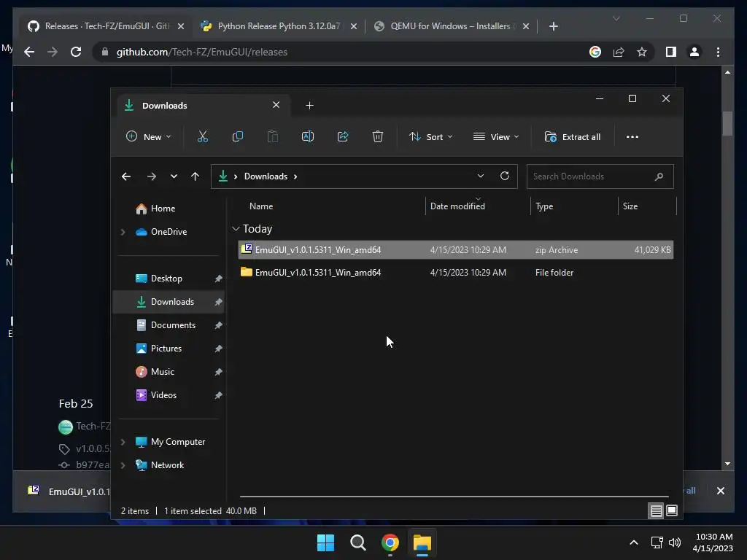Screen dimensions: 747x560
Task: Select the EmuGUI zip Archive file
Action: click(455, 250)
